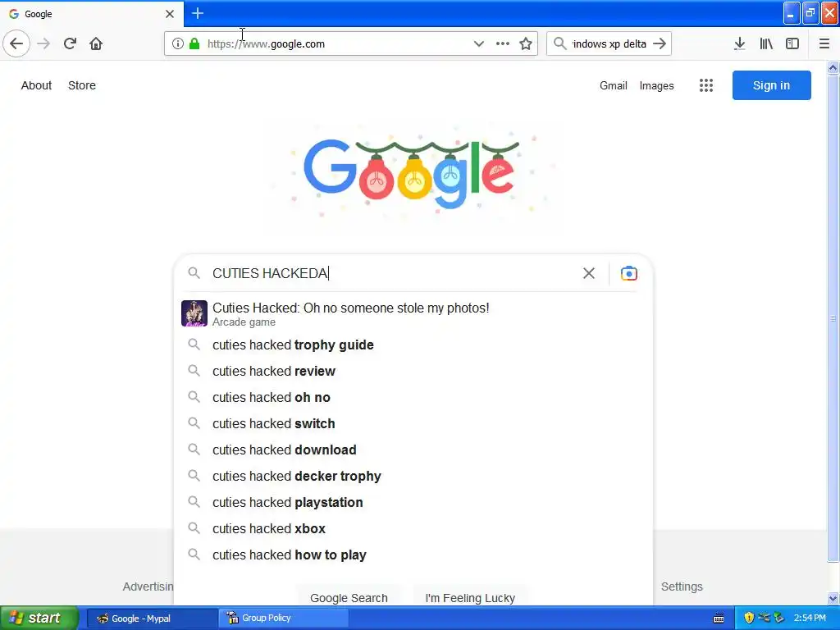Select suggestion cuties hacked decker trophy
Image resolution: width=840 pixels, height=630 pixels.
coord(413,477)
